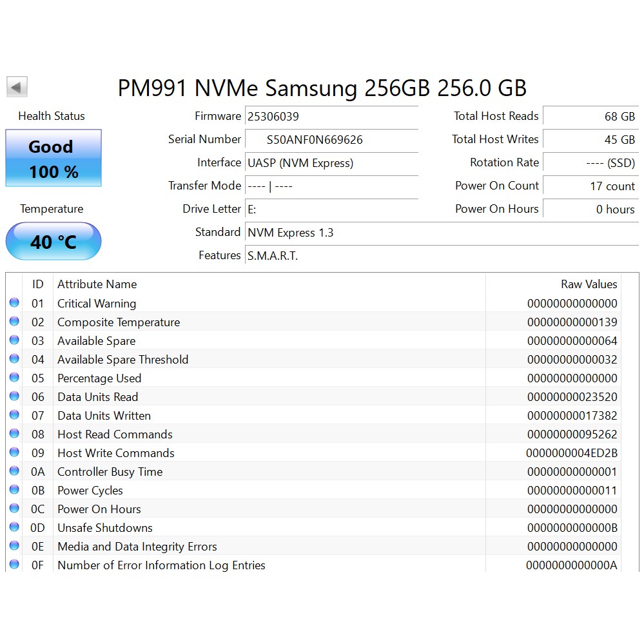Toggle the 40 °C temperature indicator
Viewport: 644px width, 644px height.
(x=53, y=241)
